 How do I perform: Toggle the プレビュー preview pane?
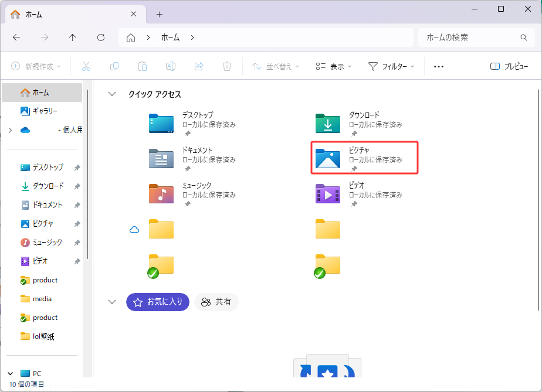click(x=509, y=66)
